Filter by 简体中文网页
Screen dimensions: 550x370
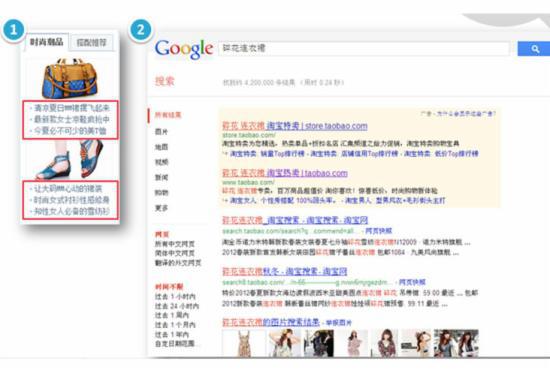[175, 253]
